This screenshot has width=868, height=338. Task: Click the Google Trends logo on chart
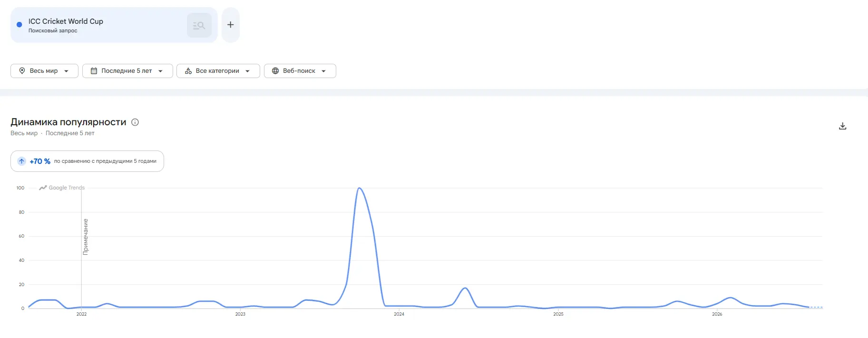pyautogui.click(x=62, y=188)
